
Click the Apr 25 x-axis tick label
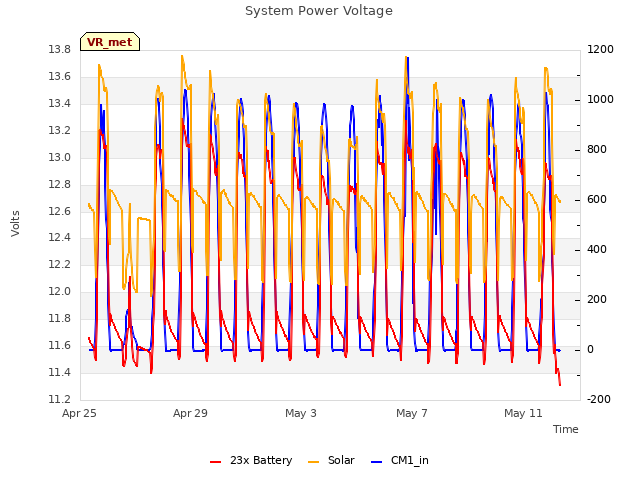[79, 413]
